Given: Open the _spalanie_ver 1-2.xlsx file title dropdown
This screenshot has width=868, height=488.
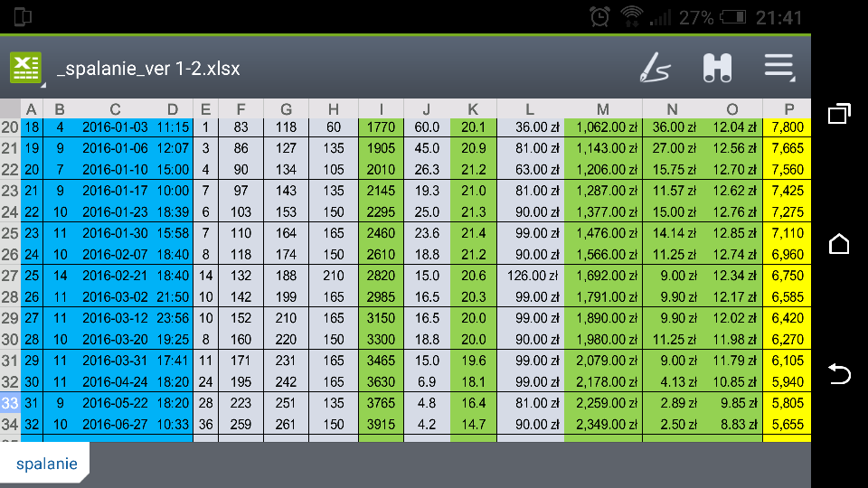Looking at the screenshot, I should point(147,69).
